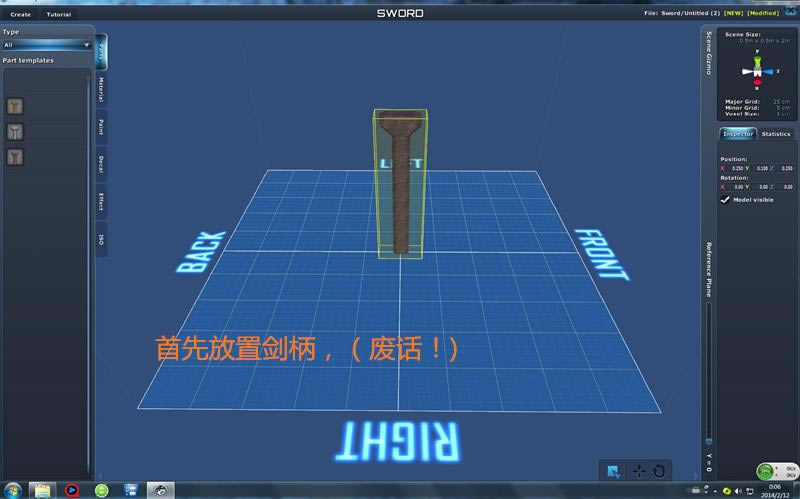Activate the move tool icon
Viewport: 800px width, 499px height.
[638, 470]
